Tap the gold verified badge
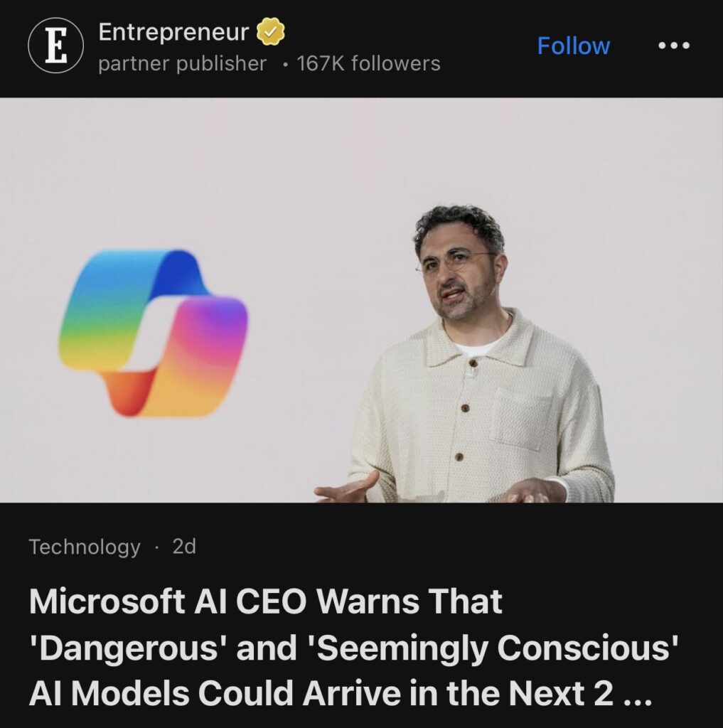The width and height of the screenshot is (723, 728). point(271,31)
